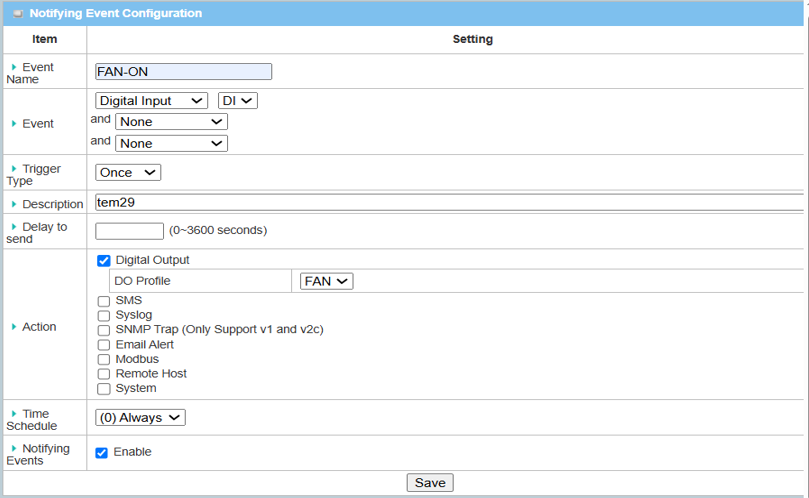
Task: Click the Notifying Event Configuration header icon
Action: [17, 14]
